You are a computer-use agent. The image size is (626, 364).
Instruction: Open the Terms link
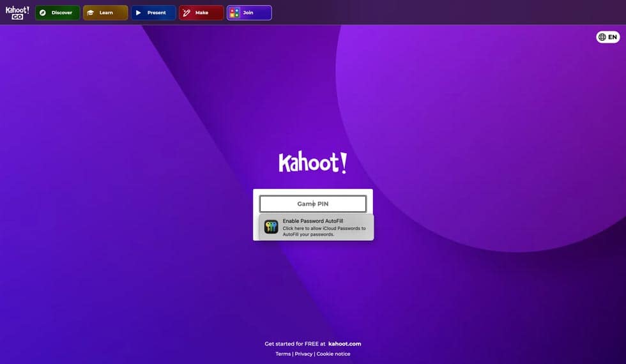[283, 354]
